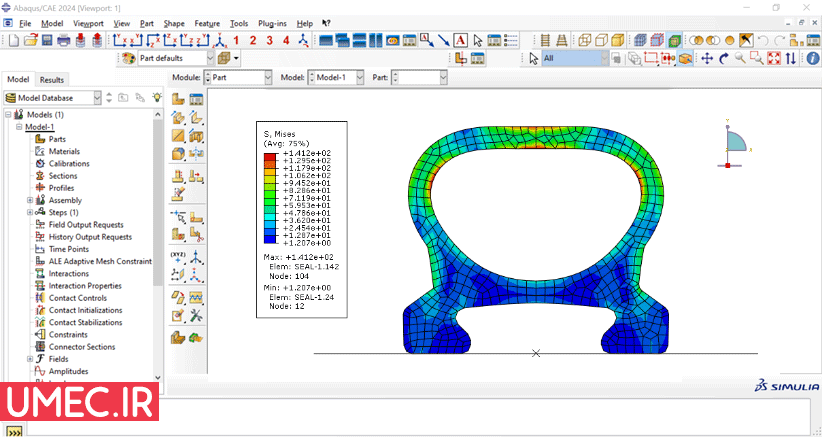Select the Rotate view tool
Image resolution: width=822 pixels, height=437 pixels.
pyautogui.click(x=723, y=58)
